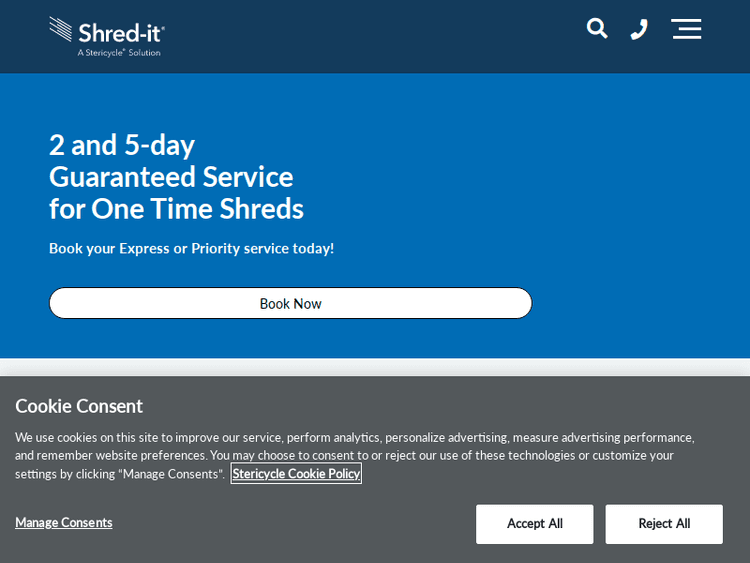Viewport: 750px width, 563px height.
Task: Click the "Guaranteed Service" headline line
Action: tap(171, 176)
